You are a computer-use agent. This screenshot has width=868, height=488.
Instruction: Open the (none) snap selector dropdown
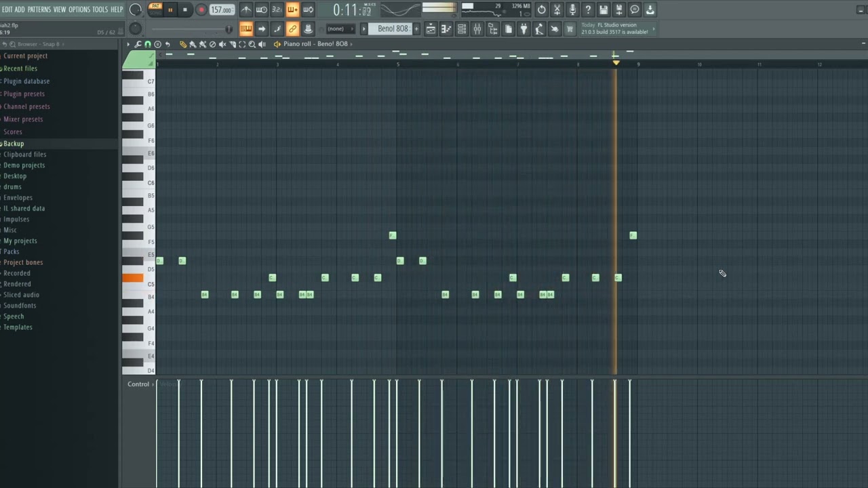coord(341,29)
